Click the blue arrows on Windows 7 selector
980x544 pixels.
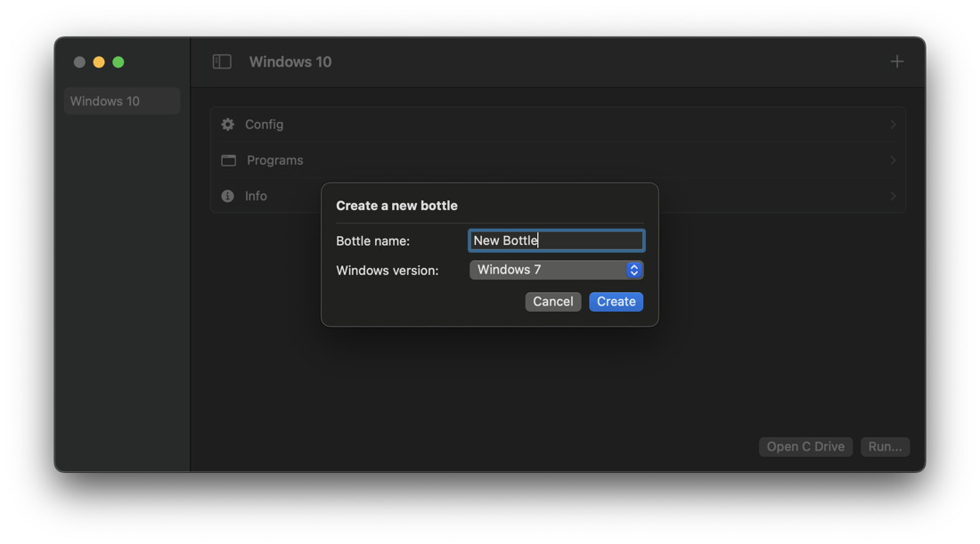pos(633,270)
